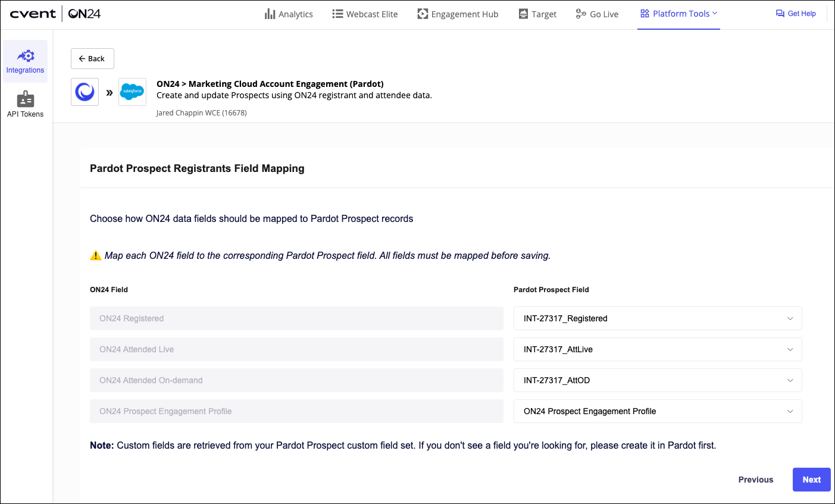Open the INT-27317_AttOD dropdown
The height and width of the screenshot is (504, 835).
[658, 380]
